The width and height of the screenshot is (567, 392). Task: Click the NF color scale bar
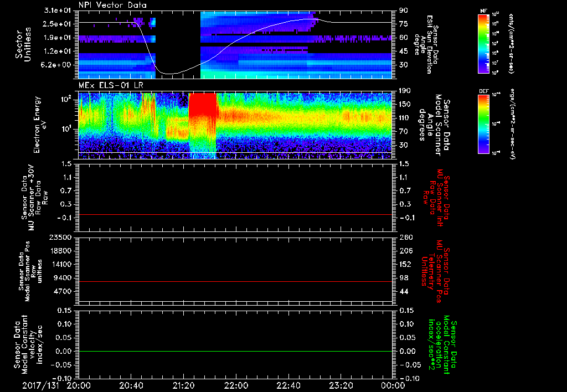point(483,44)
